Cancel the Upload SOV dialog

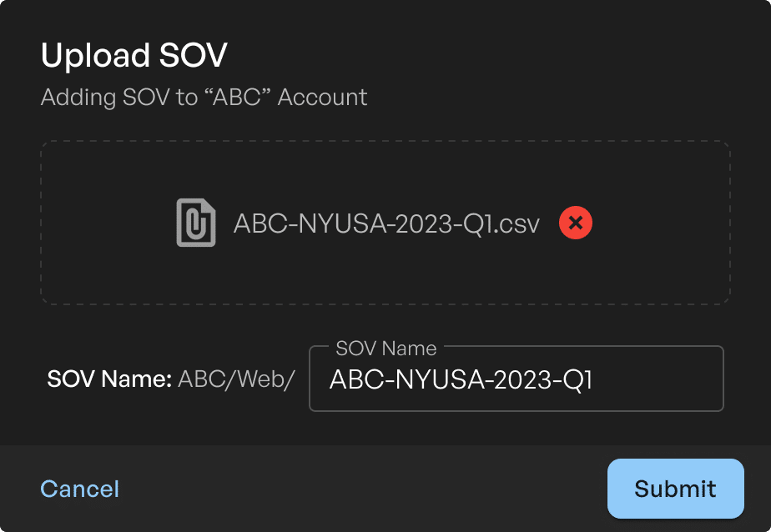79,489
